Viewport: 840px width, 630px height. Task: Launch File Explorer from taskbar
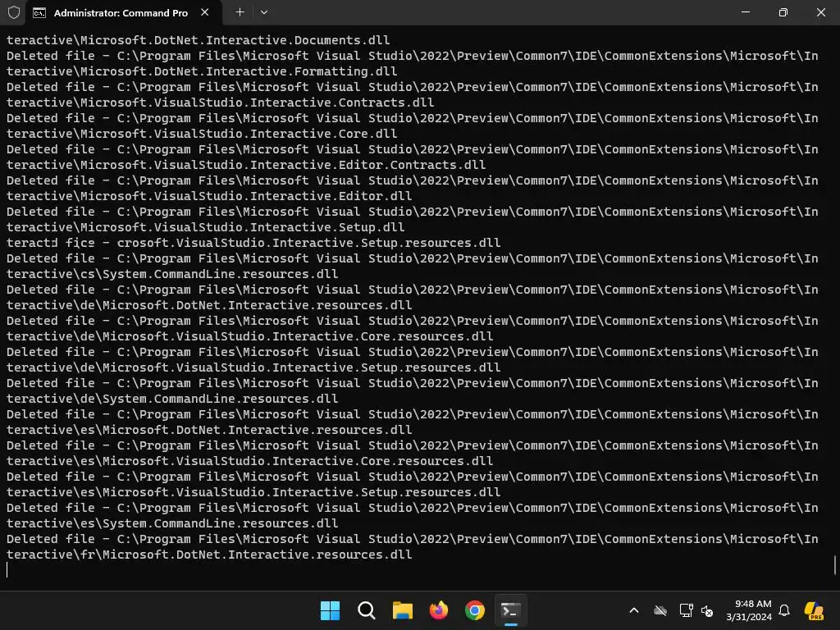coord(403,610)
